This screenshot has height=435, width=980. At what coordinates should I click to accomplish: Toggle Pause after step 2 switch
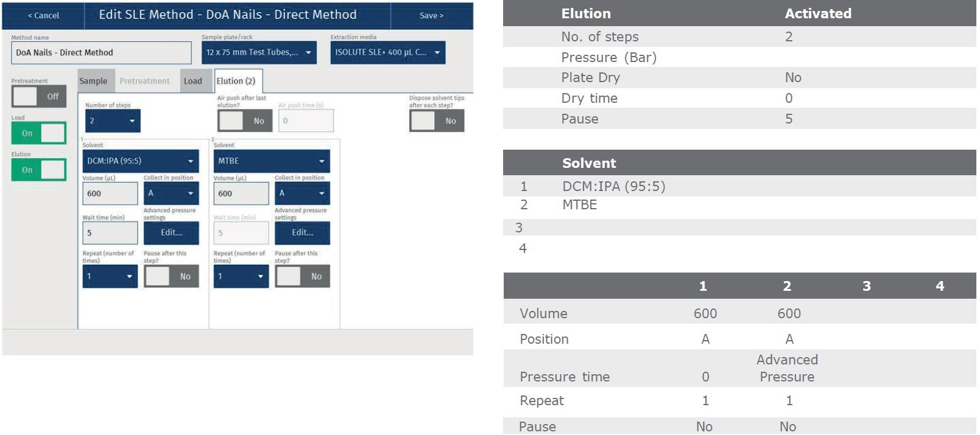(x=302, y=276)
